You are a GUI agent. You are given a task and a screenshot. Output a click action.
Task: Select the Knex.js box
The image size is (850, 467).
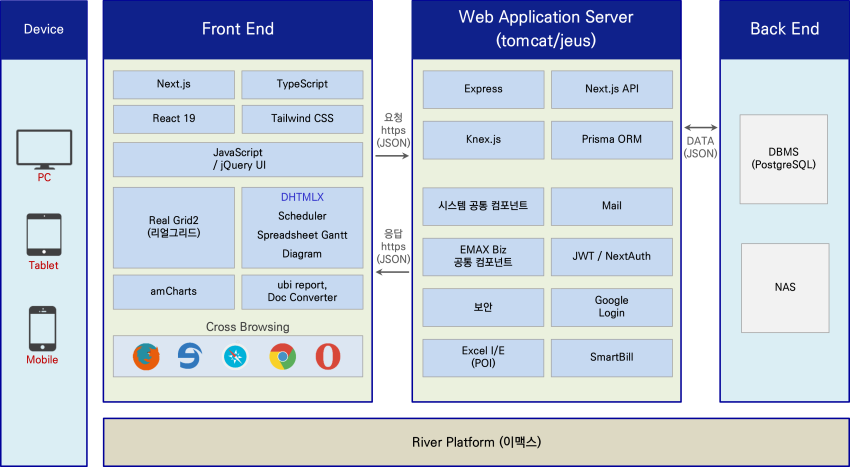(483, 140)
